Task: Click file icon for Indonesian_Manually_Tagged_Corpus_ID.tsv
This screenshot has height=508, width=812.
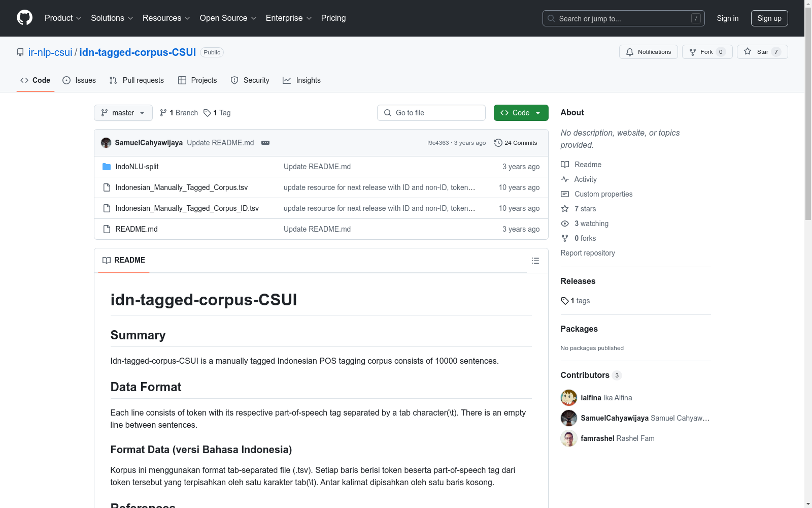Action: tap(107, 208)
